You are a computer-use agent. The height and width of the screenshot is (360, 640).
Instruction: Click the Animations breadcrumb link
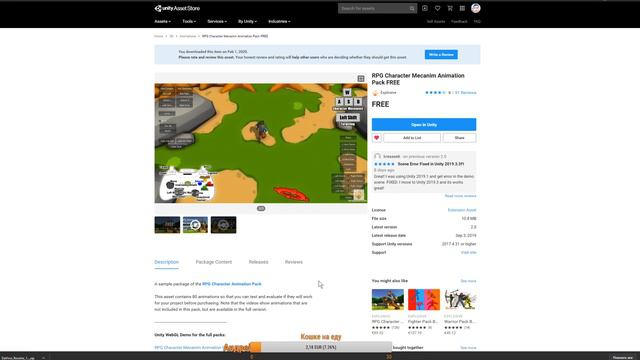(x=188, y=36)
